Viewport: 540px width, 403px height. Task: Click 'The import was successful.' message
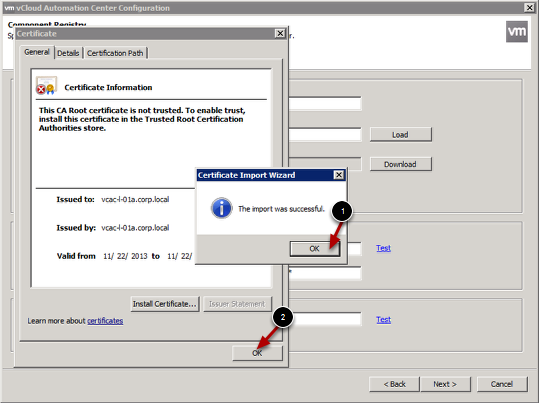(x=281, y=209)
